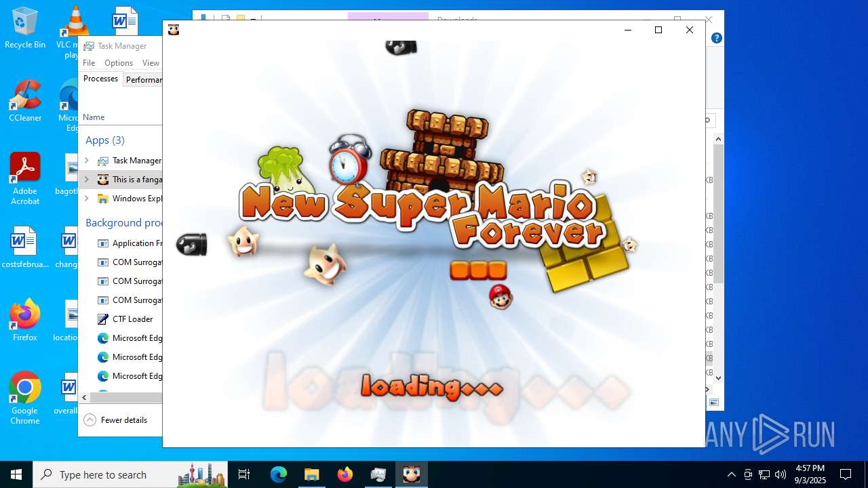The height and width of the screenshot is (488, 868).
Task: Click the Task Manager title bar icon
Action: (89, 46)
